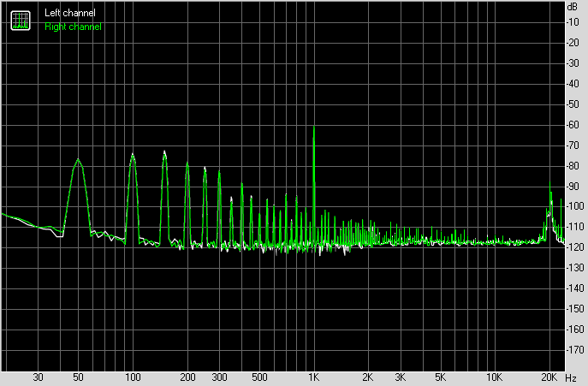
Task: Click the '-170' dB axis value
Action: (574, 349)
